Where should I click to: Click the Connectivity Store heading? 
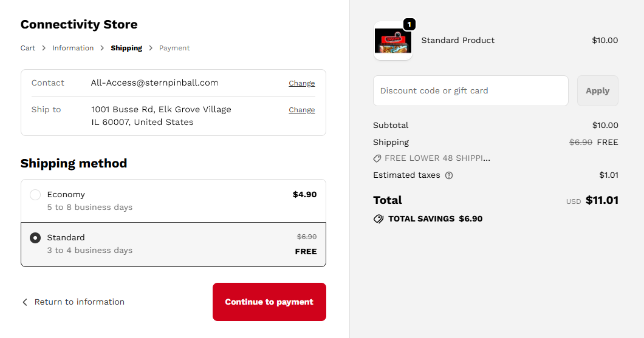79,25
